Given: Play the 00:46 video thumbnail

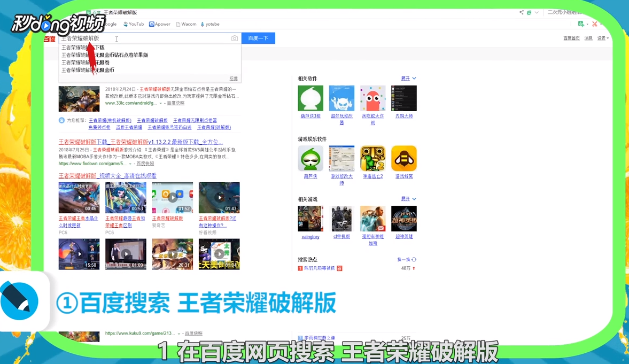Looking at the screenshot, I should coord(79,198).
